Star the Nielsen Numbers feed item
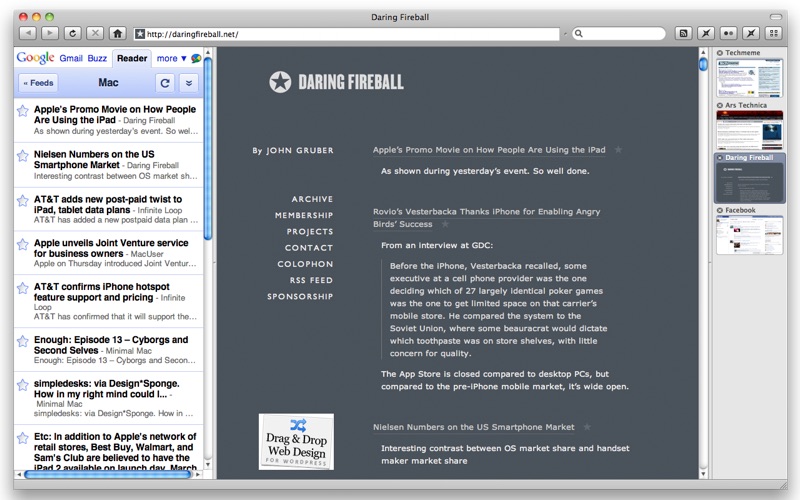 pyautogui.click(x=22, y=156)
